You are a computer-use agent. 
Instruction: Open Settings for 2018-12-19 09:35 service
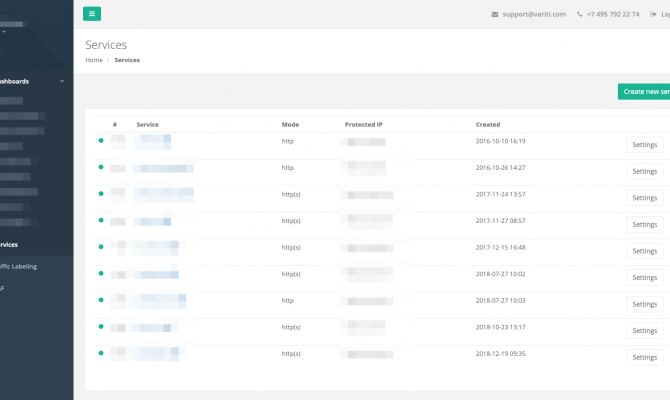pyautogui.click(x=644, y=357)
